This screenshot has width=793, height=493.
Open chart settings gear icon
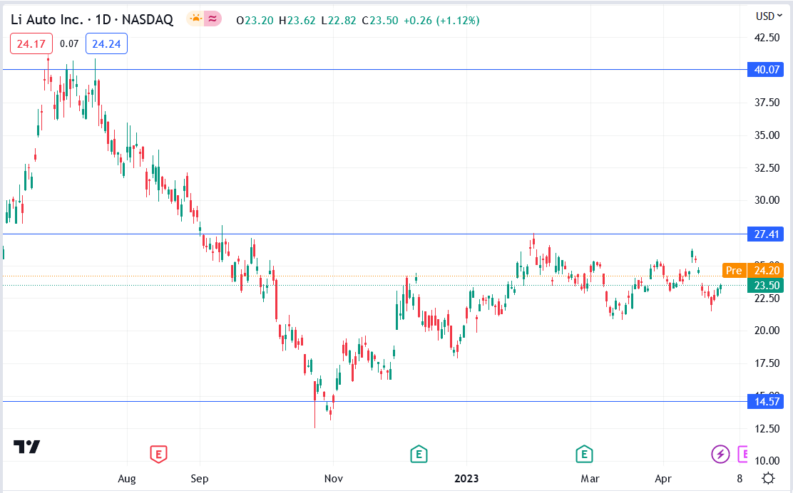(x=768, y=478)
